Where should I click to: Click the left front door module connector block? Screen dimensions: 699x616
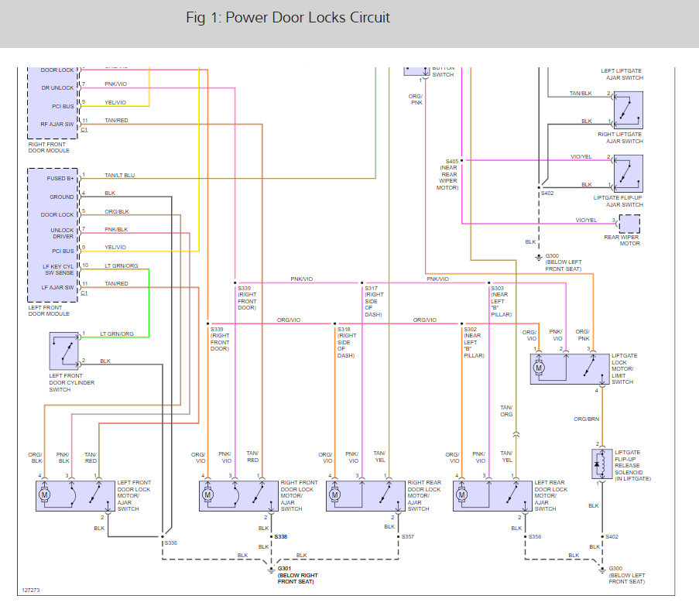tap(53, 234)
